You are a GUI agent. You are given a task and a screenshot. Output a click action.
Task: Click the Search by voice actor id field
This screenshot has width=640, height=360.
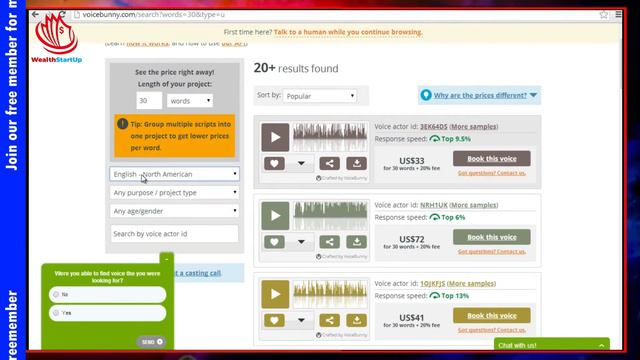click(x=174, y=234)
